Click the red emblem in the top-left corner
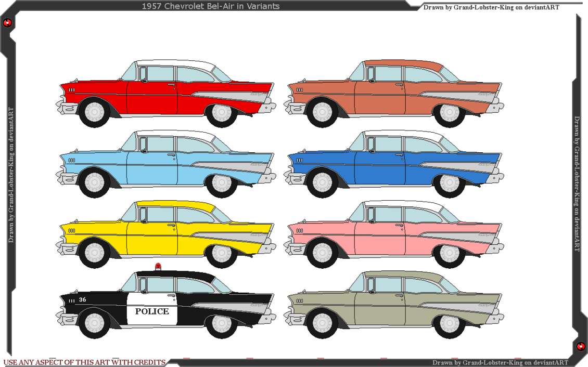This screenshot has width=588, height=367. point(7,22)
